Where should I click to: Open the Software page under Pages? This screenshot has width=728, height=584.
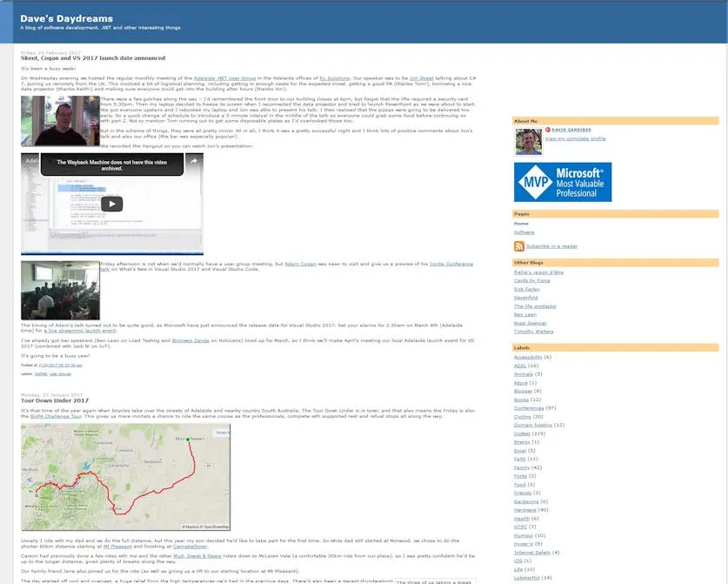click(x=524, y=232)
